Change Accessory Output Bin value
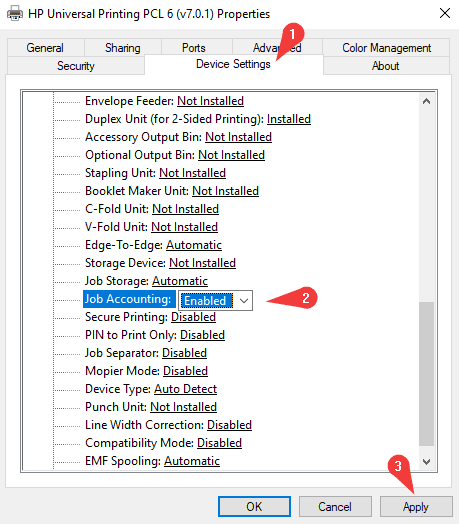Viewport: 459px width, 524px height. tap(238, 137)
